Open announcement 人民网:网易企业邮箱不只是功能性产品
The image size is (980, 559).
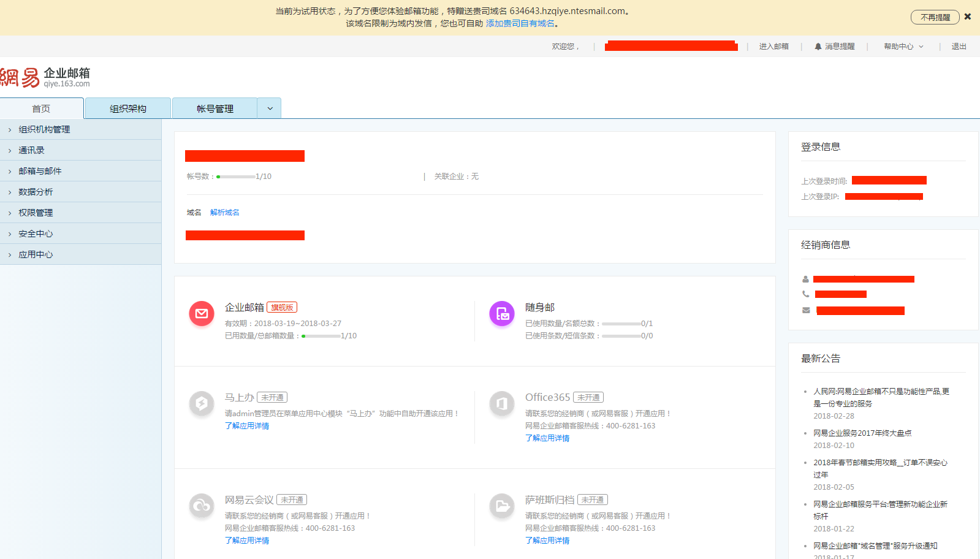click(x=881, y=397)
